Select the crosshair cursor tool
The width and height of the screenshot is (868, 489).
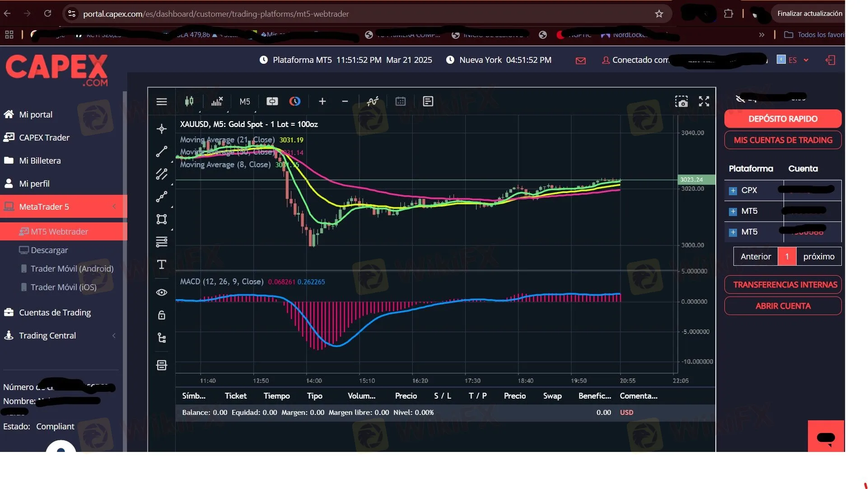[x=162, y=129]
